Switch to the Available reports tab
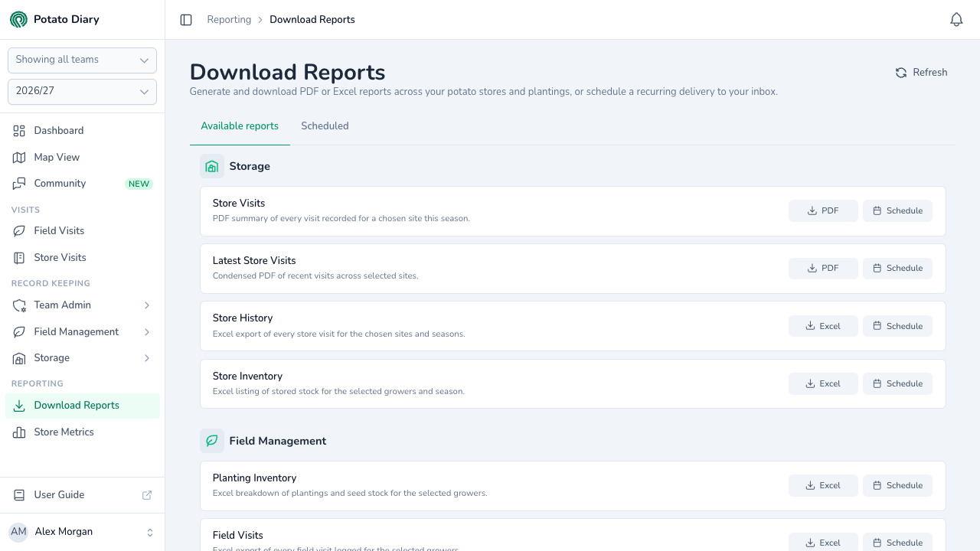Viewport: 980px width, 551px height. [x=240, y=126]
